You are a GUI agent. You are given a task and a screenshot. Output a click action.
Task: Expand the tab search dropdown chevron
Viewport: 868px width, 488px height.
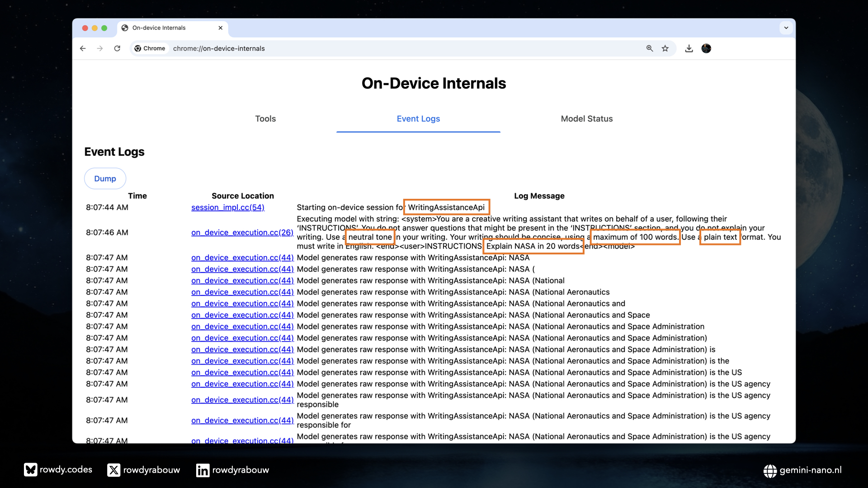tap(786, 28)
